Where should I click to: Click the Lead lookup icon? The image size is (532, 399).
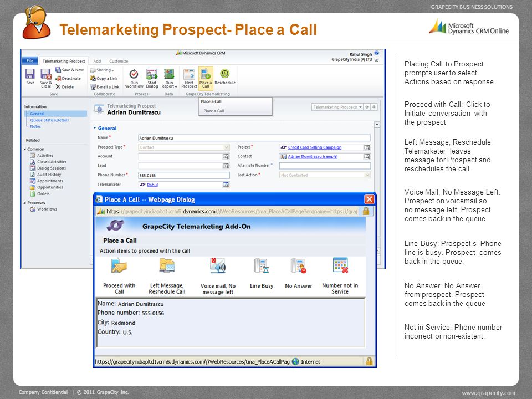(x=226, y=166)
